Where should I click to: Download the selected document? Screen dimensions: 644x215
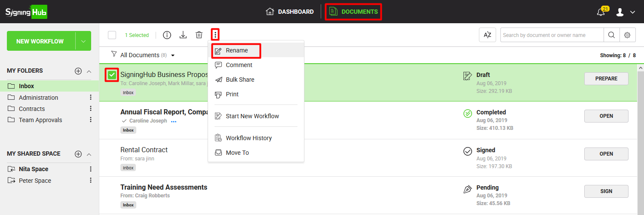point(183,35)
